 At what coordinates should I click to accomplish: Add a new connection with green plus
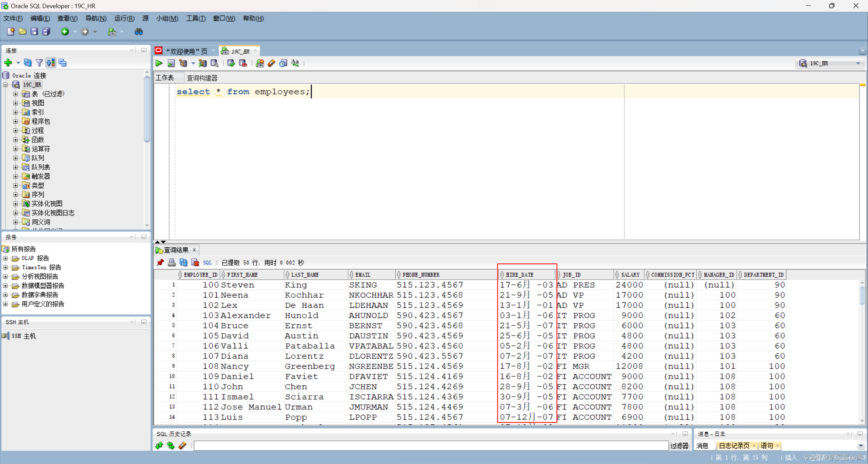[8, 63]
